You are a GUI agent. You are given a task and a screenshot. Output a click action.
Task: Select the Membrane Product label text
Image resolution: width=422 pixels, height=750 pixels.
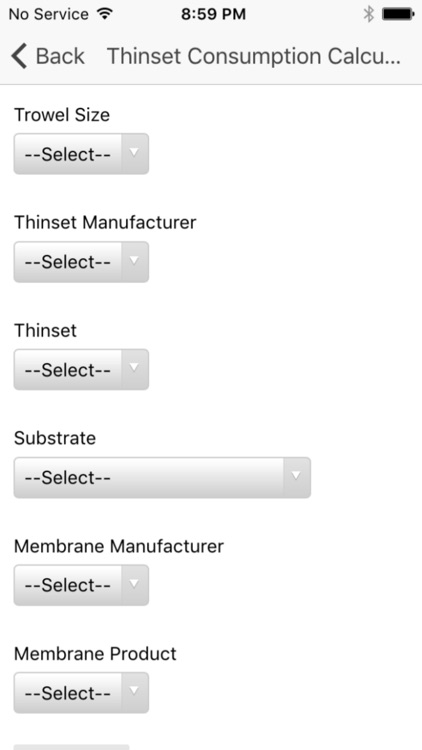(x=95, y=653)
